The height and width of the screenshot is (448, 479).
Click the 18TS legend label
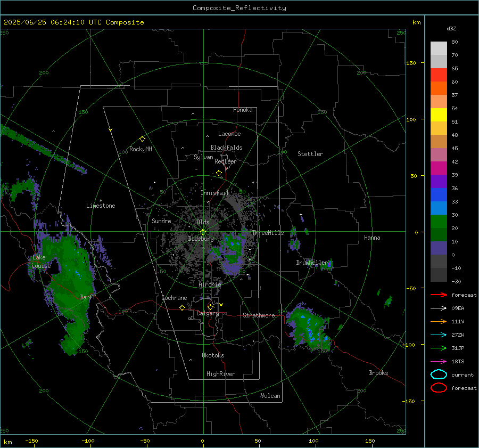tap(458, 362)
